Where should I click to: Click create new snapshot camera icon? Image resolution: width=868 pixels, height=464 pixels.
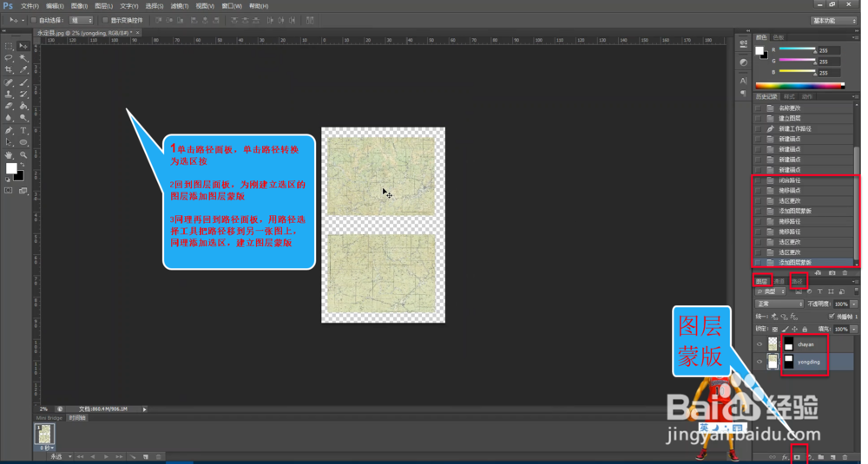832,272
